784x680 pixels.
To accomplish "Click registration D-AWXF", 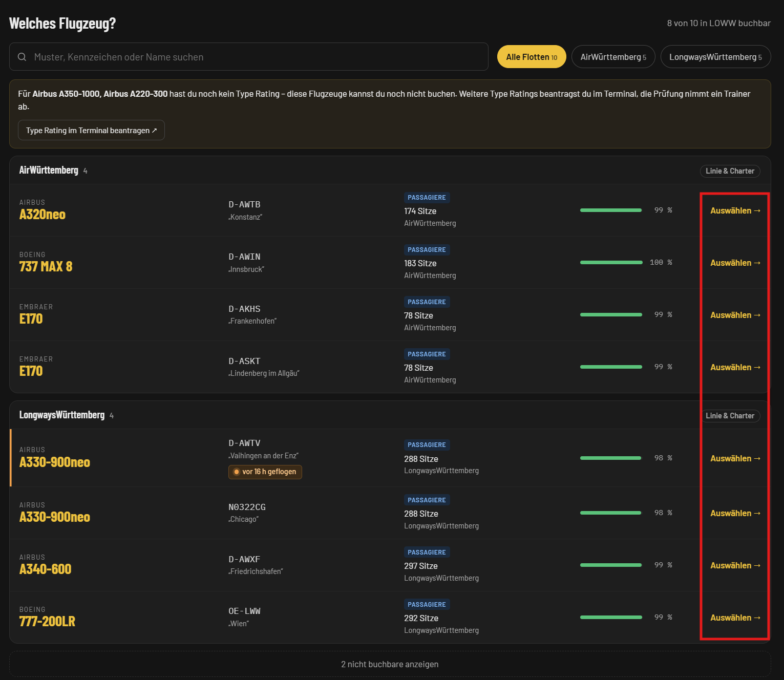I will point(244,559).
